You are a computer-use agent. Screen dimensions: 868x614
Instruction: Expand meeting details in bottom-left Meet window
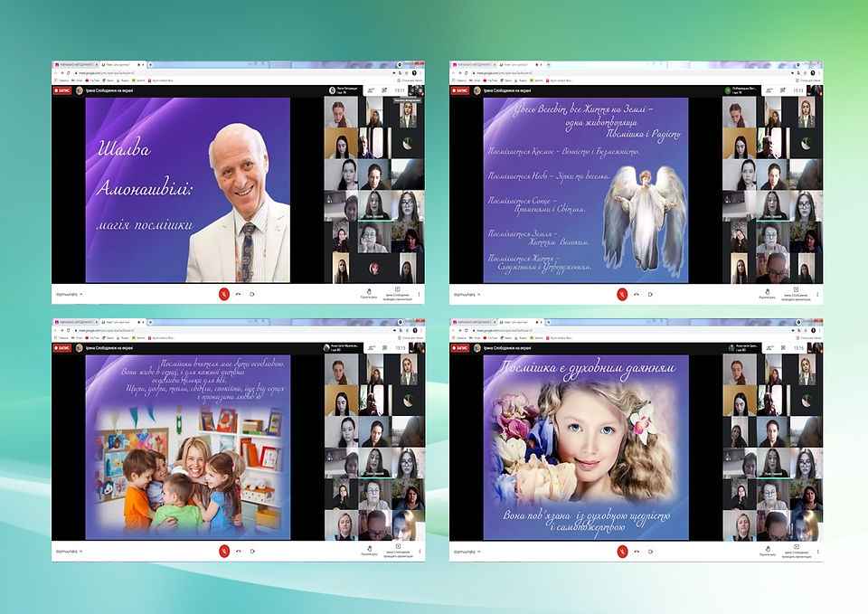click(70, 551)
